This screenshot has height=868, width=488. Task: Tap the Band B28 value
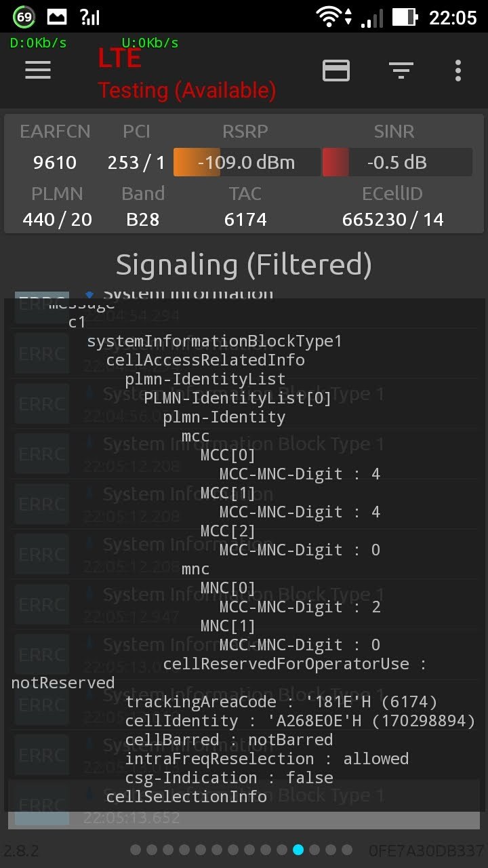click(143, 220)
